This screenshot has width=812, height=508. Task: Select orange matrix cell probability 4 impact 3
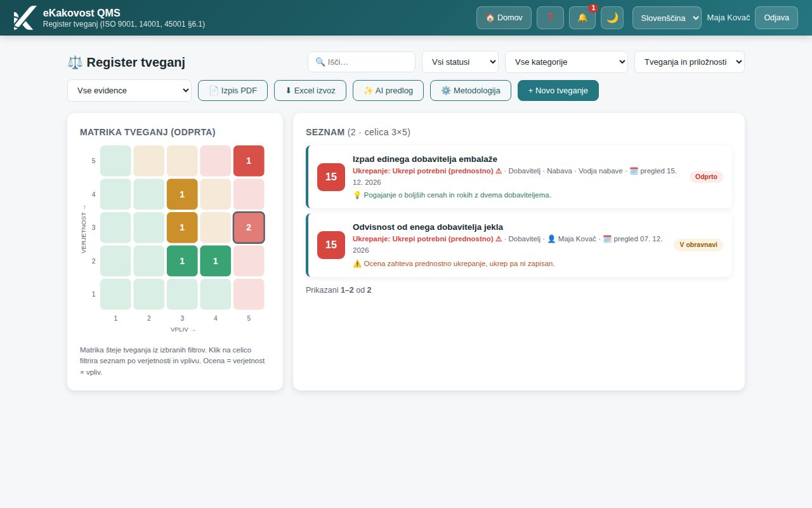(182, 194)
